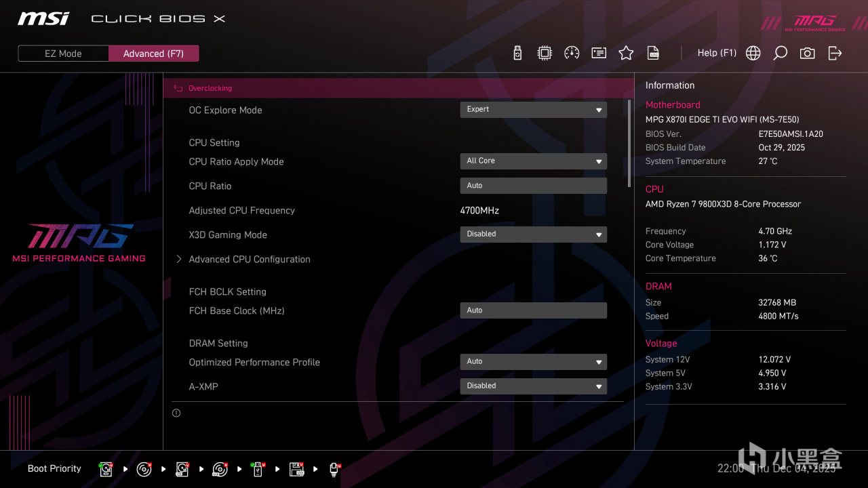Click the Core Temperature 36 °C value

click(768, 258)
